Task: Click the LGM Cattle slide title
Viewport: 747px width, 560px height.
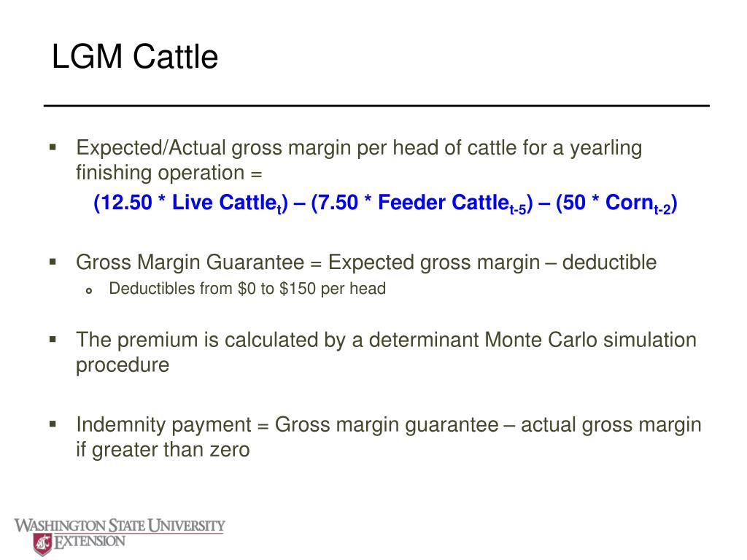Action: [135, 57]
